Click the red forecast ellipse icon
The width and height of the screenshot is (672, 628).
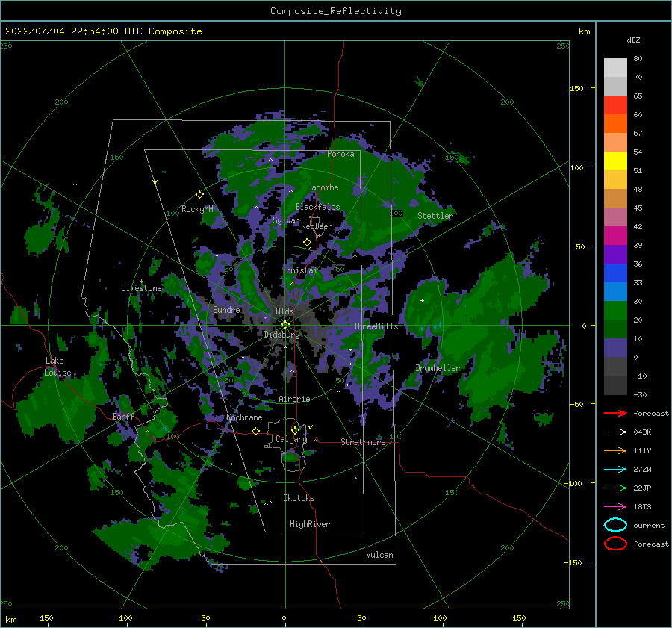pos(615,544)
